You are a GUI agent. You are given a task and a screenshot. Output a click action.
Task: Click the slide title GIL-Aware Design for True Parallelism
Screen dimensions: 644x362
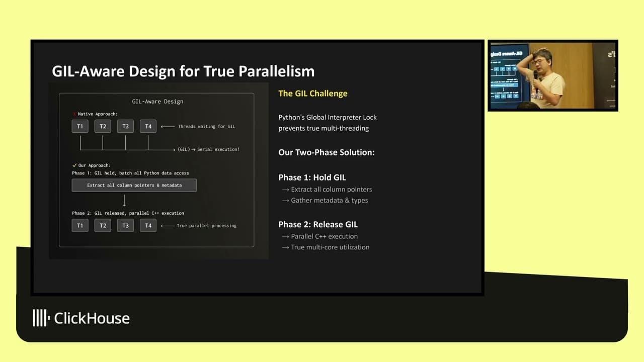point(183,71)
